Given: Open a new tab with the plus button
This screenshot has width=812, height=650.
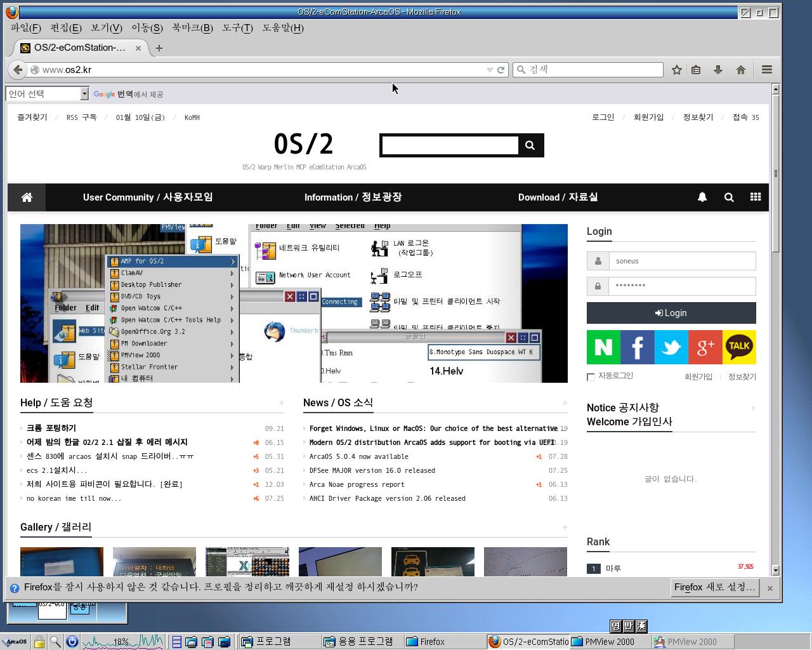Looking at the screenshot, I should 159,48.
